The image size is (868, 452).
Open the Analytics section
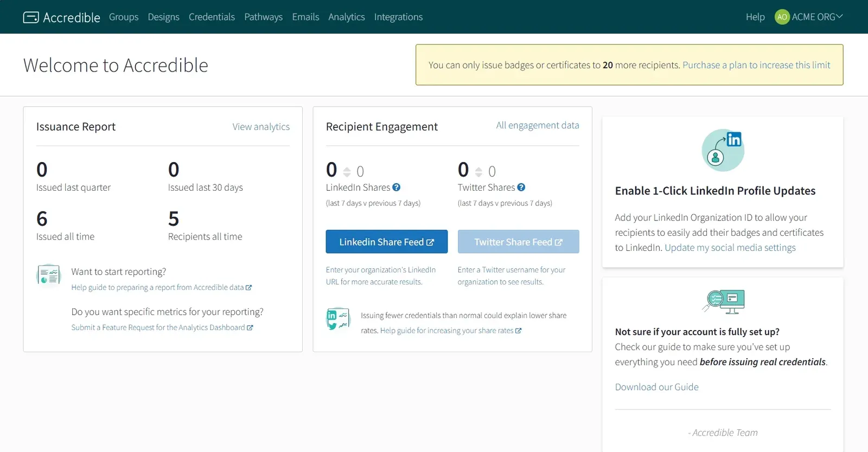[x=346, y=17]
